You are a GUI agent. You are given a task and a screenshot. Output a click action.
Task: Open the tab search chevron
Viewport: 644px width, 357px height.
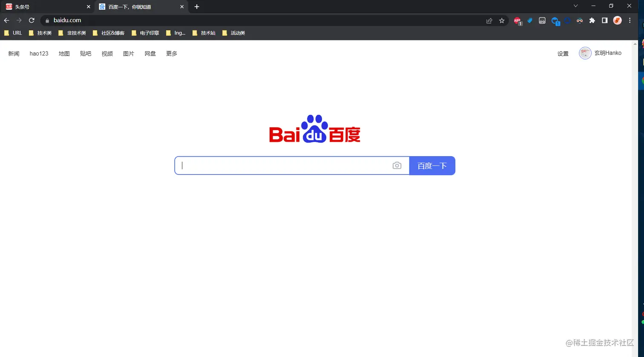click(x=575, y=6)
